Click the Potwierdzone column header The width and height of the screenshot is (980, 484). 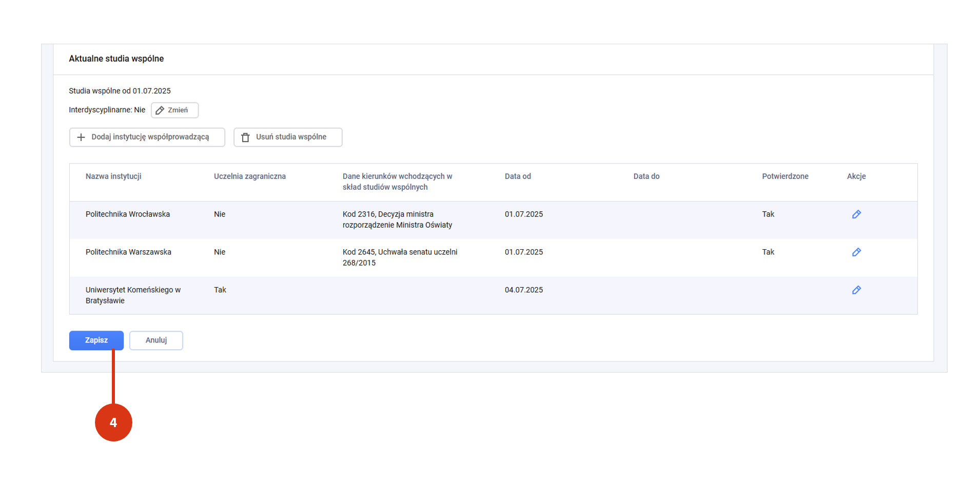tap(785, 176)
